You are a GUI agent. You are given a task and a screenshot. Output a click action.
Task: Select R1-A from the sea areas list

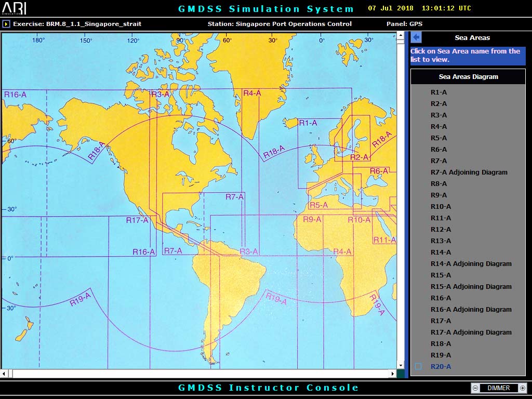[438, 92]
